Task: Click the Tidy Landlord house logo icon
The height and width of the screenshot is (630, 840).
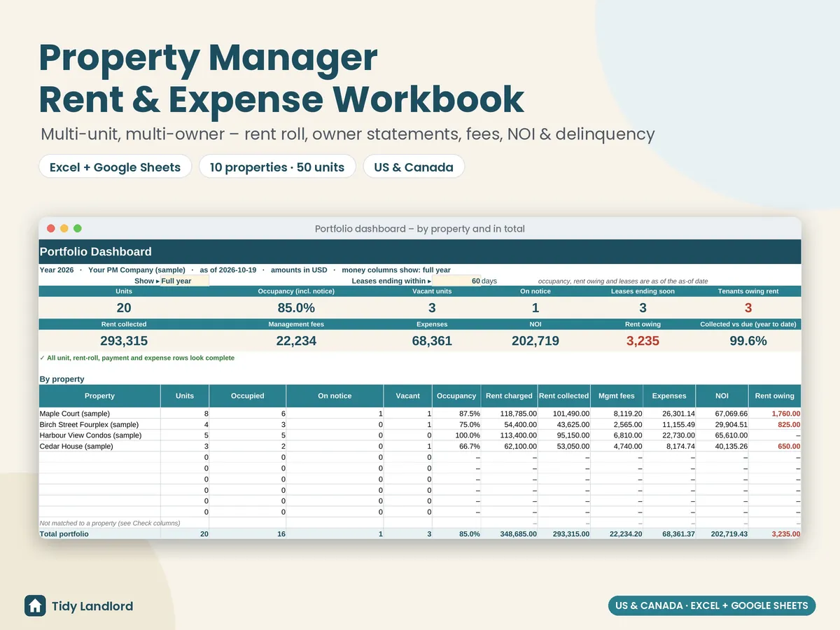Action: click(35, 605)
